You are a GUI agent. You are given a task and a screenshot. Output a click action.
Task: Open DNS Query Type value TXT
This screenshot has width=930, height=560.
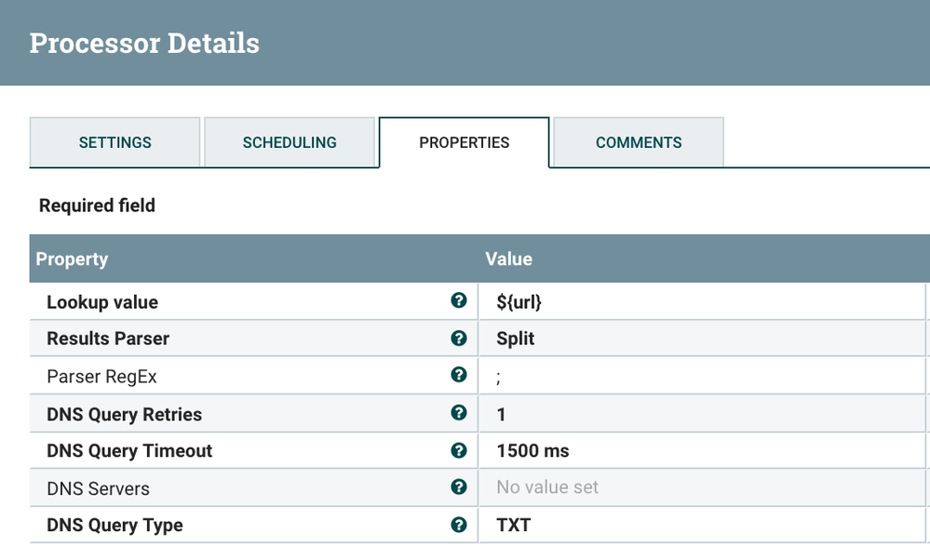pyautogui.click(x=514, y=525)
